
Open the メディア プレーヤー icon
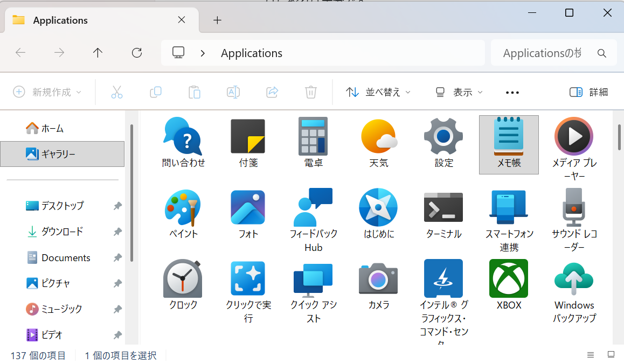pos(574,136)
